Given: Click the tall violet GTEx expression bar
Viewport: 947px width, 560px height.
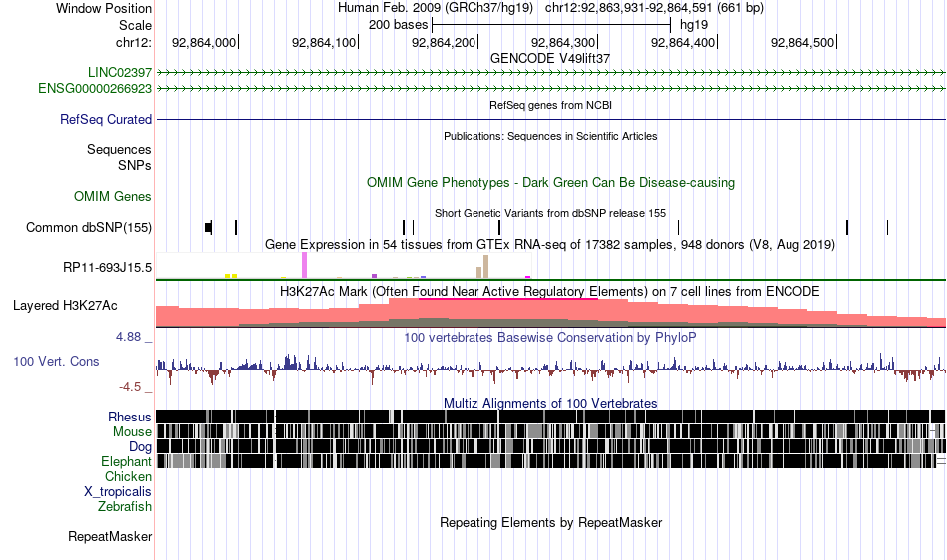Looking at the screenshot, I should coord(304,265).
